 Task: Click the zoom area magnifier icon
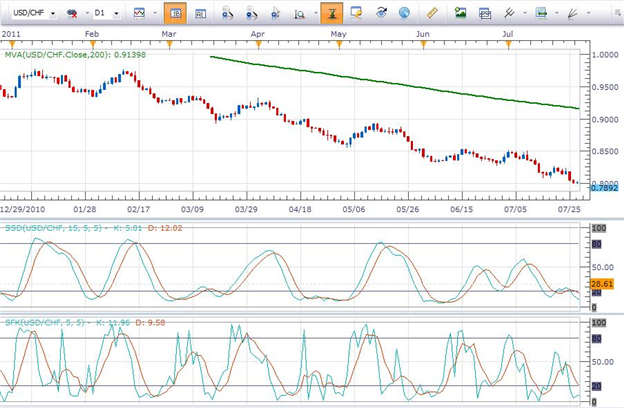pos(300,14)
